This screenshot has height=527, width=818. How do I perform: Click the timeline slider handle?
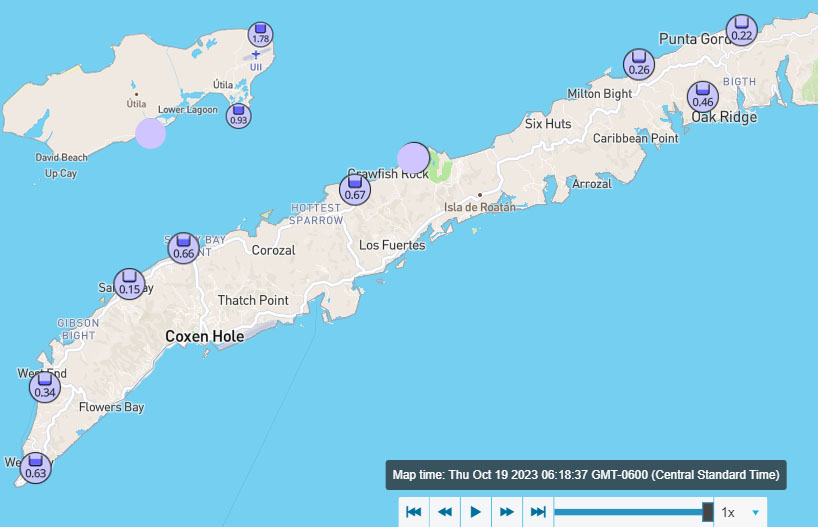coord(708,512)
